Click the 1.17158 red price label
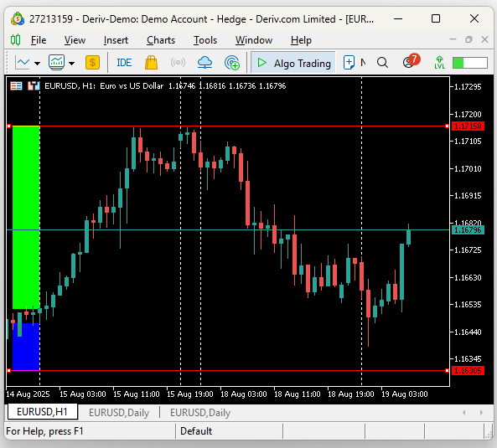The image size is (497, 448). tap(468, 126)
